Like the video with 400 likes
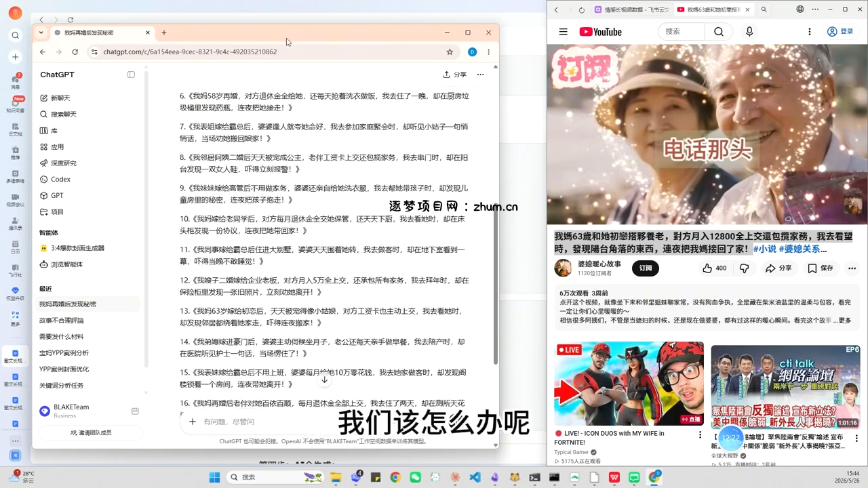868x488 pixels. pyautogui.click(x=714, y=268)
